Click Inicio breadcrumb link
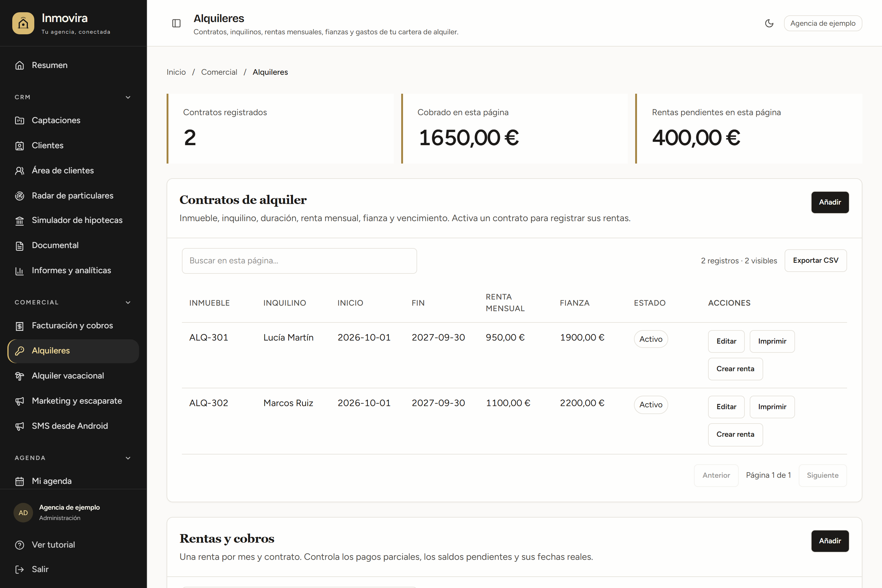Screen dimensions: 882x588 click(176, 72)
